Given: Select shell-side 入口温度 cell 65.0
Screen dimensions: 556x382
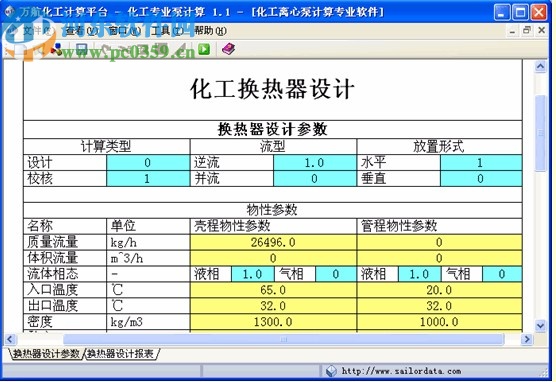Looking at the screenshot, I should (273, 290).
